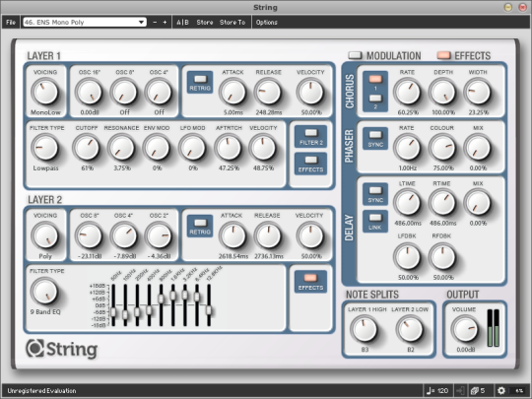The image size is (532, 399).
Task: Toggle Layer 1 RETRIG switch
Action: [x=200, y=83]
